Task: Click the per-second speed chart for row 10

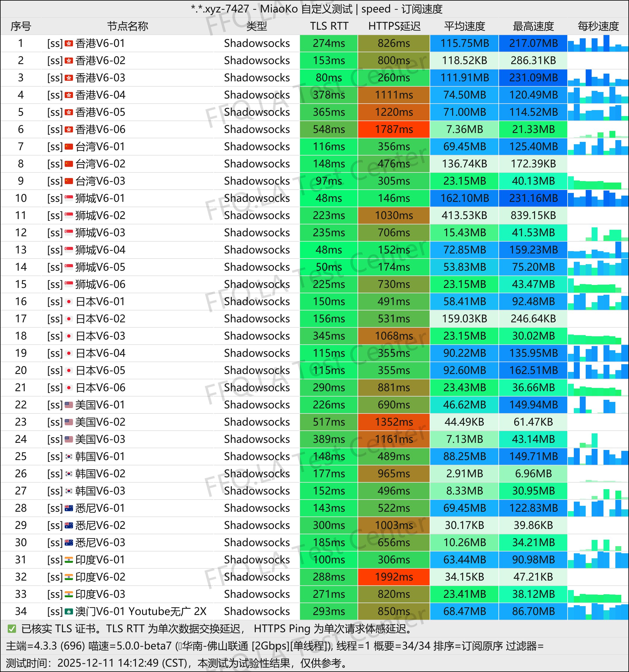Action: 598,198
